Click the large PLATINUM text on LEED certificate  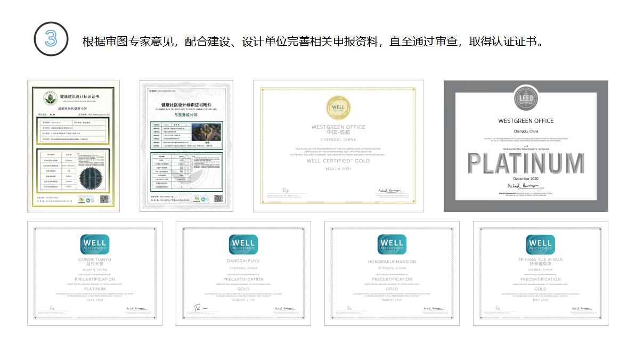(x=526, y=163)
